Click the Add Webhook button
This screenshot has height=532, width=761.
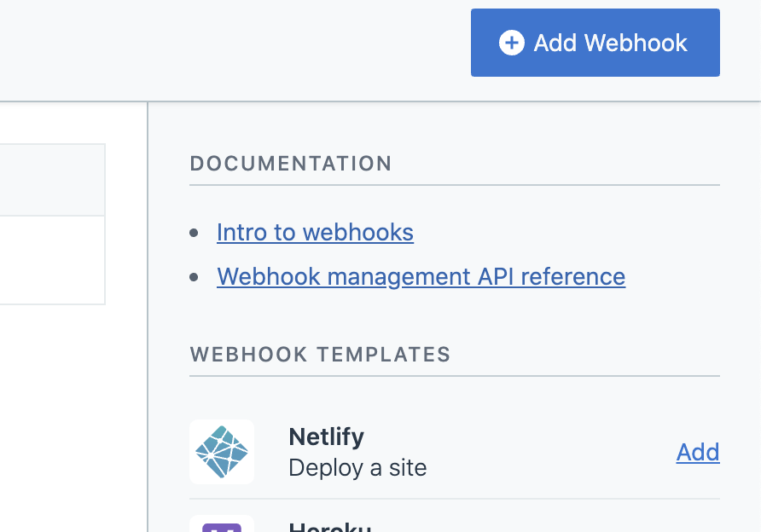595,43
